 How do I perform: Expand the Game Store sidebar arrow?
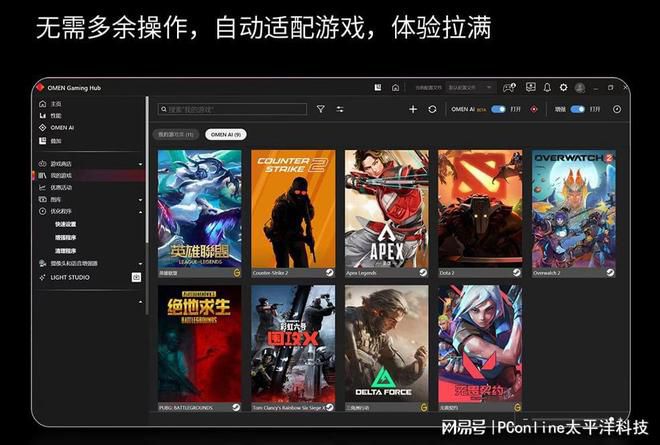(x=140, y=164)
